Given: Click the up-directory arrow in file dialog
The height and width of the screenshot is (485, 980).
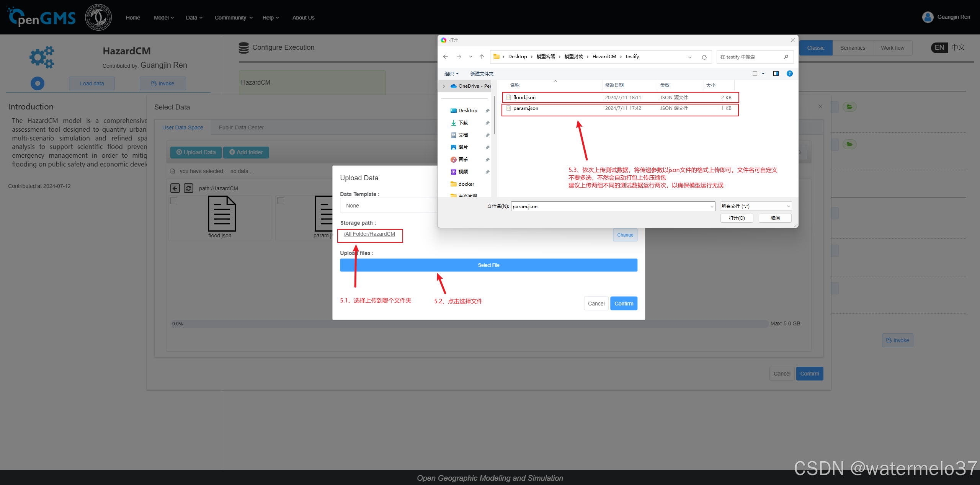Looking at the screenshot, I should 482,57.
